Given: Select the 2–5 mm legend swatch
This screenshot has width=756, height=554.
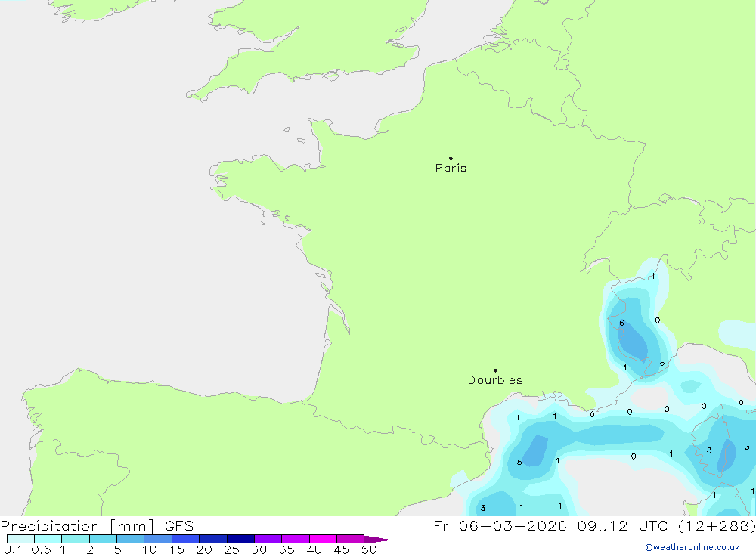Looking at the screenshot, I should point(103,539).
